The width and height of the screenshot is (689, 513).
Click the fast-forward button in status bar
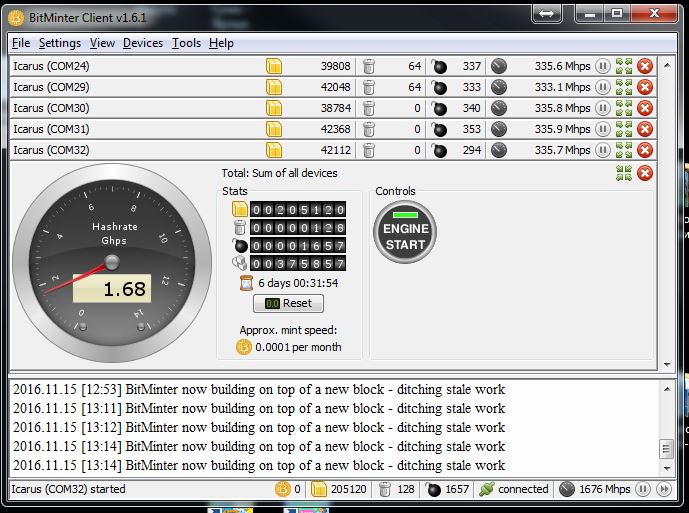click(664, 489)
